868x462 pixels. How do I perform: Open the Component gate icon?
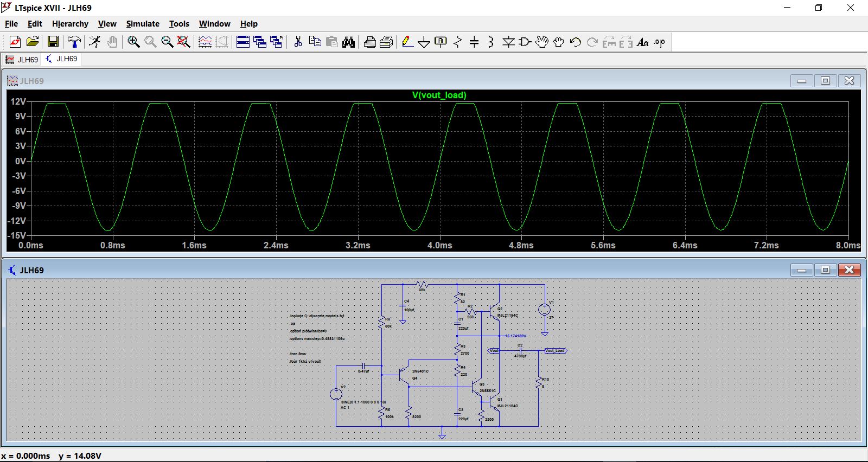[x=525, y=42]
